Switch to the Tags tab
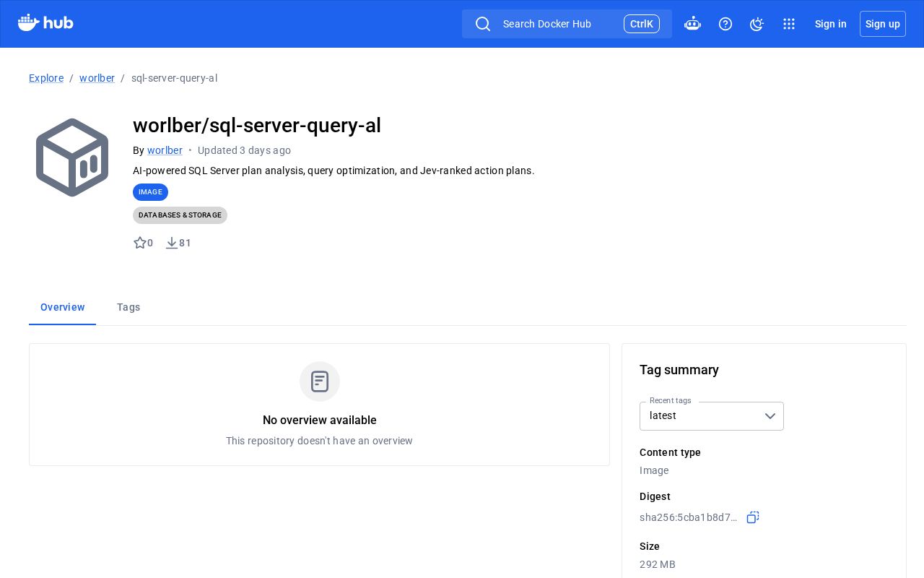Image resolution: width=924 pixels, height=578 pixels. [128, 307]
